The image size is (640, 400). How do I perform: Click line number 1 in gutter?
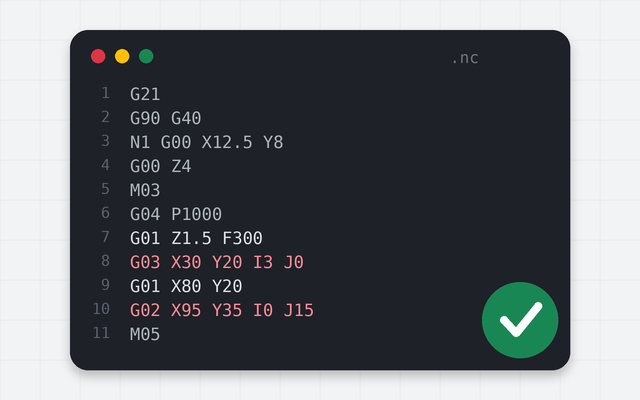click(105, 93)
